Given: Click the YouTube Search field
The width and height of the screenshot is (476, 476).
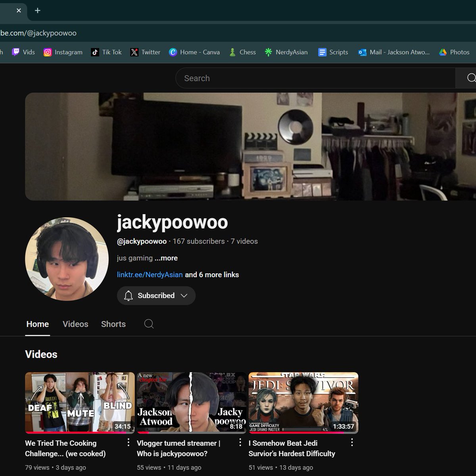Looking at the screenshot, I should click(315, 78).
